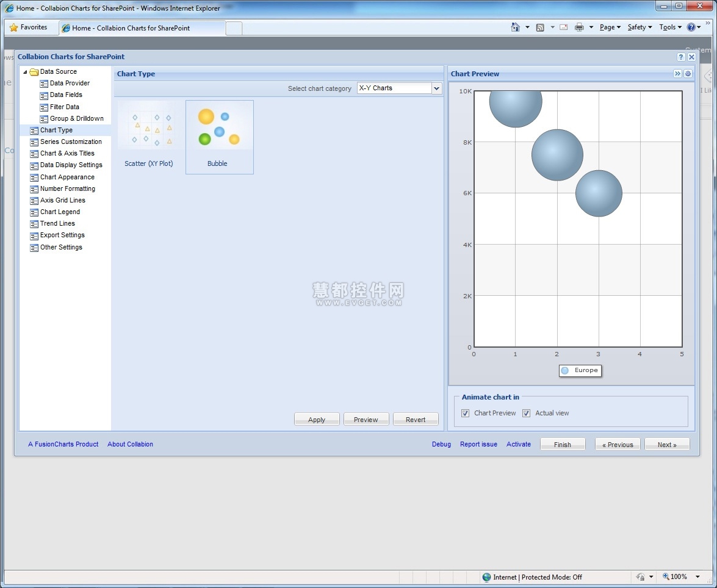Open the A FusionCharts Product link
The height and width of the screenshot is (588, 717).
click(x=63, y=445)
